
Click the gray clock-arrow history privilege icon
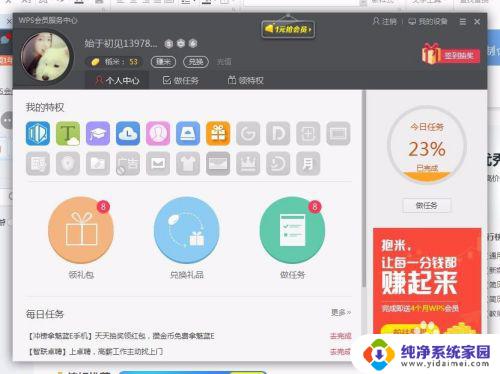278,163
